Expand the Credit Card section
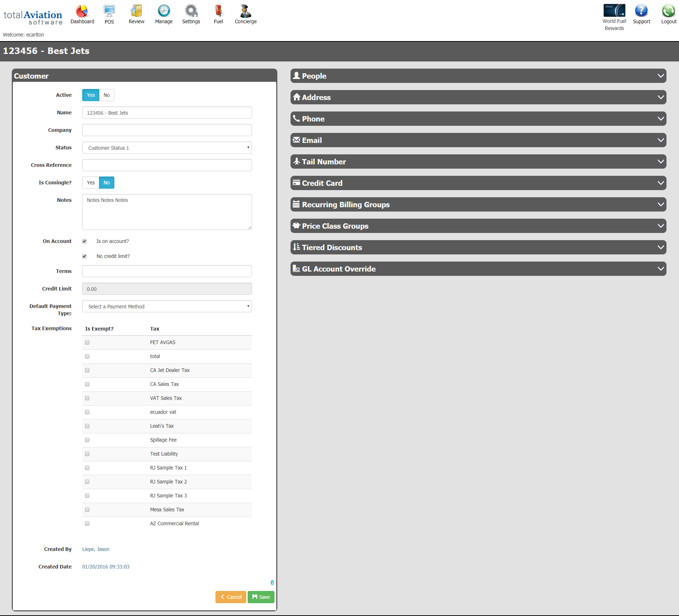The image size is (679, 616). (x=478, y=183)
